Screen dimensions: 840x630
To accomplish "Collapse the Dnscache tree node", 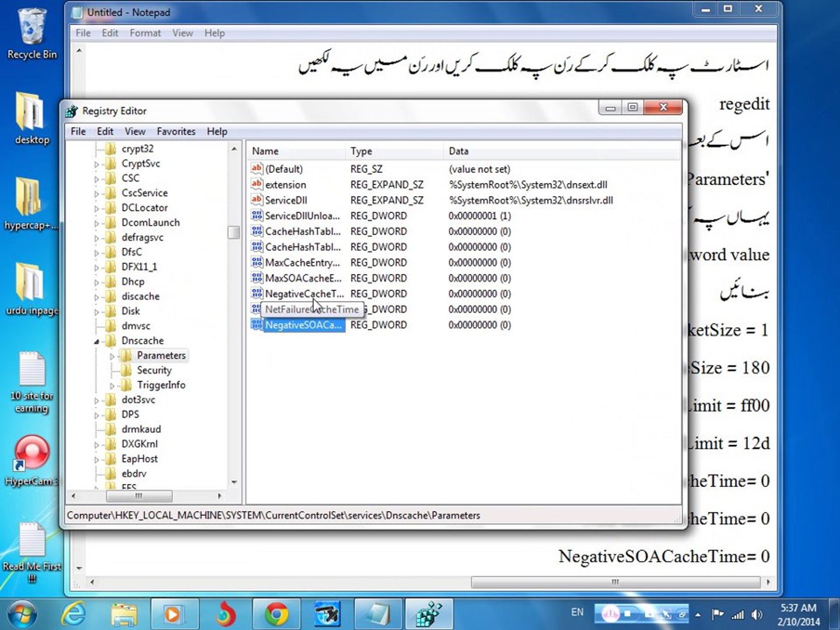I will [x=97, y=341].
